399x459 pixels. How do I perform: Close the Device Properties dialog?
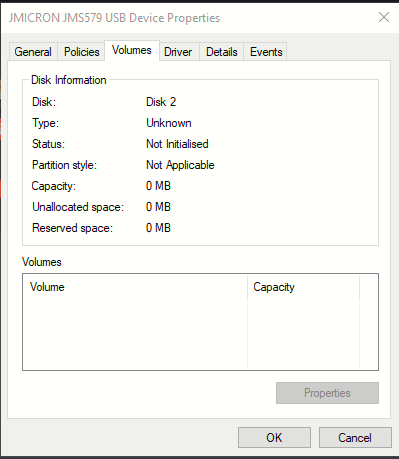point(384,17)
